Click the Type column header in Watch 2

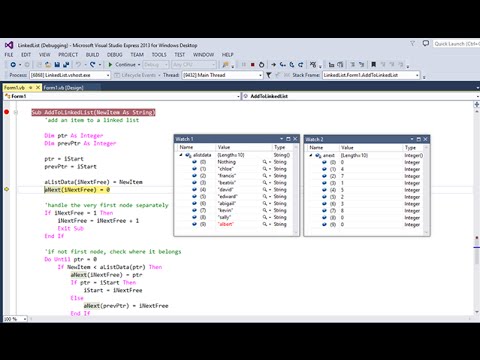pyautogui.click(x=413, y=147)
